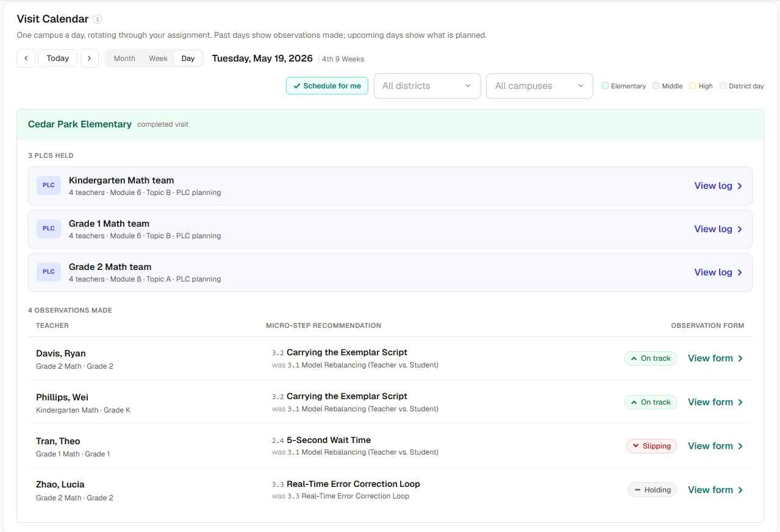The image size is (780, 532).
Task: Click the Teacher column header
Action: pyautogui.click(x=52, y=325)
